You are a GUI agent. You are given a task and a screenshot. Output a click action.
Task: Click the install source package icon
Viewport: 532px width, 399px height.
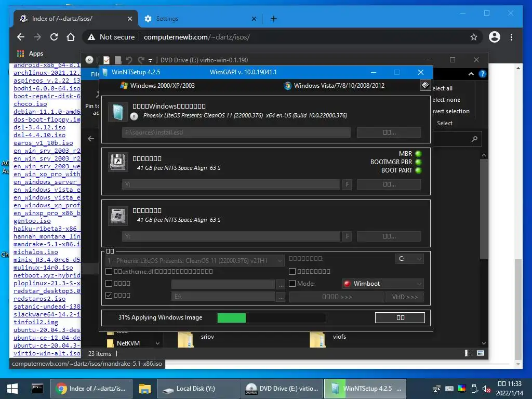coord(118,112)
